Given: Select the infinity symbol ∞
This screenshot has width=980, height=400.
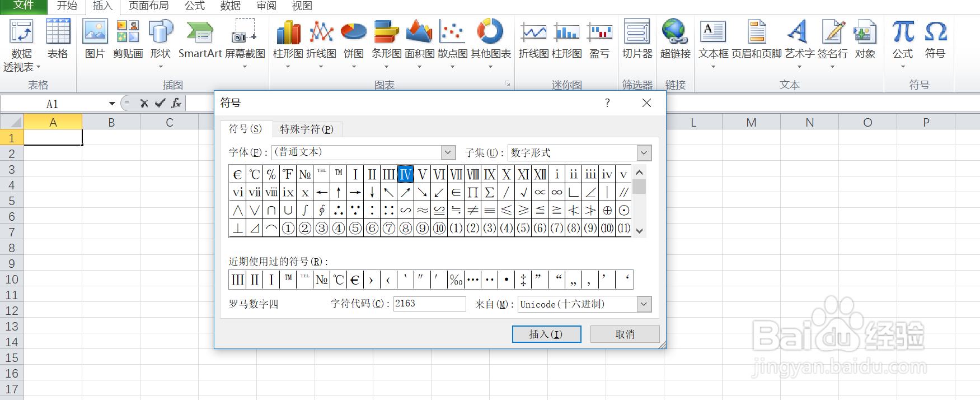Looking at the screenshot, I should pyautogui.click(x=557, y=192).
